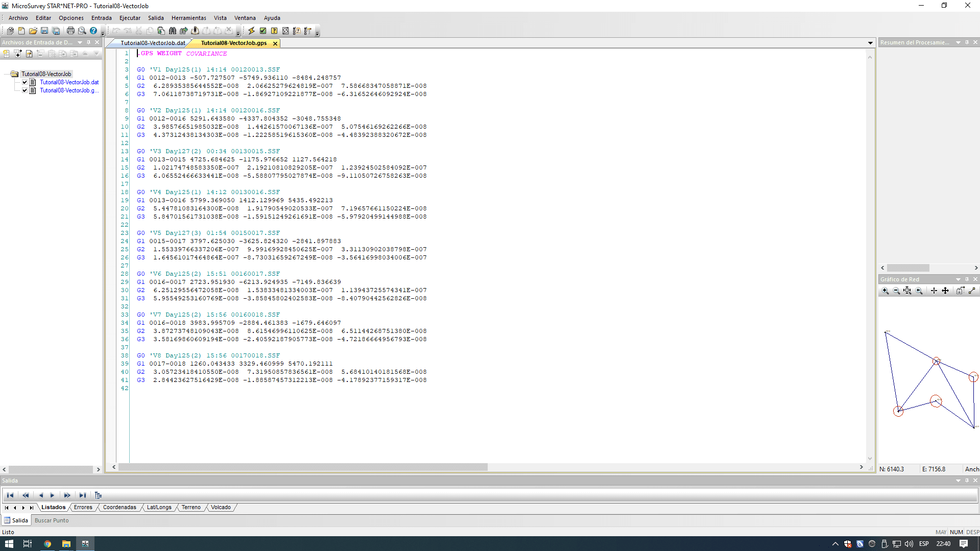The height and width of the screenshot is (551, 980).
Task: Click the Save icon in the toolbar
Action: (44, 31)
